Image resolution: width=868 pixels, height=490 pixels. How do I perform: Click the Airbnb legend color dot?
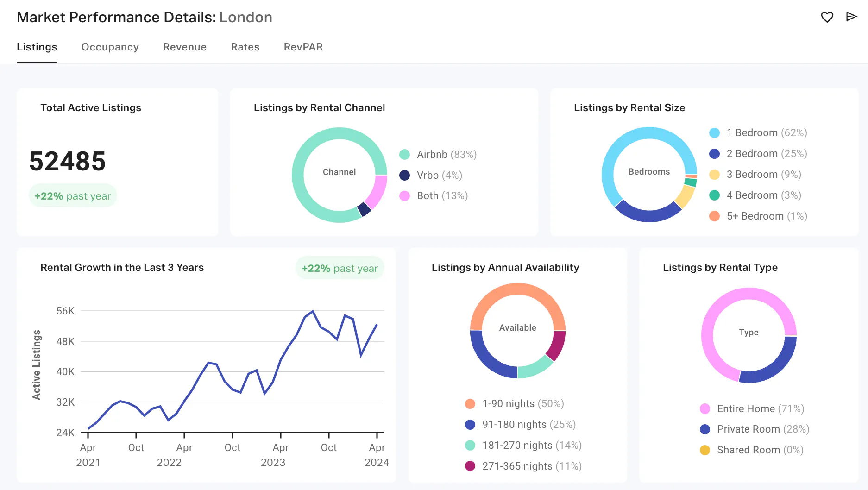[404, 154]
